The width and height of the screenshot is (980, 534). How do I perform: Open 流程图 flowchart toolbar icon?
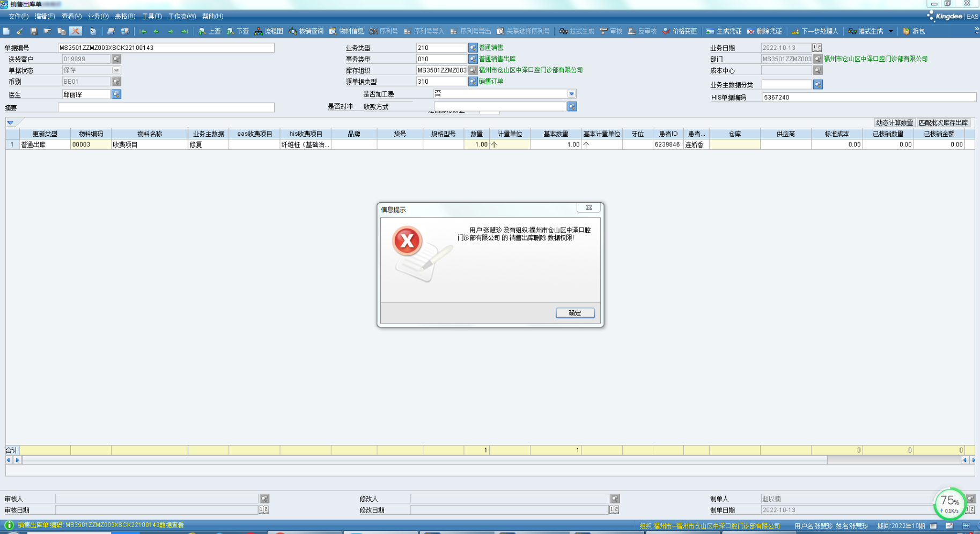(269, 32)
